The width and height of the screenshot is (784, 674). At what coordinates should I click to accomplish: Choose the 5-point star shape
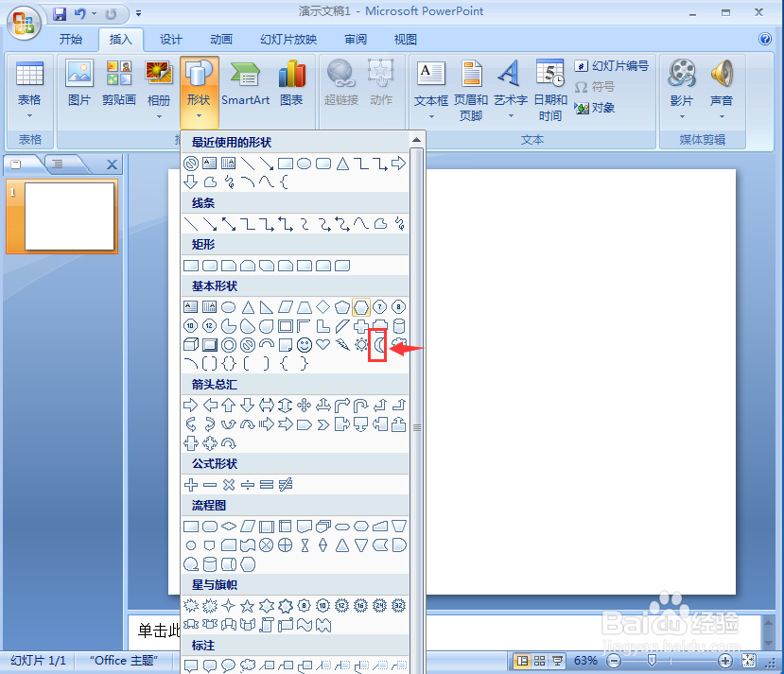(248, 606)
